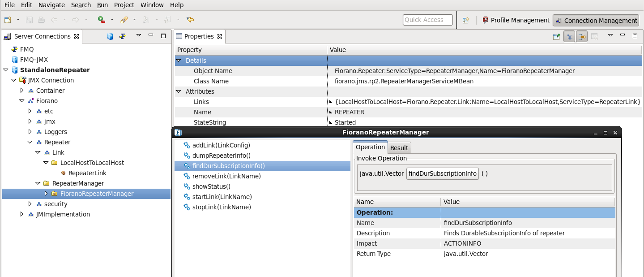
Task: Select the showStatus() operation
Action: click(x=211, y=186)
